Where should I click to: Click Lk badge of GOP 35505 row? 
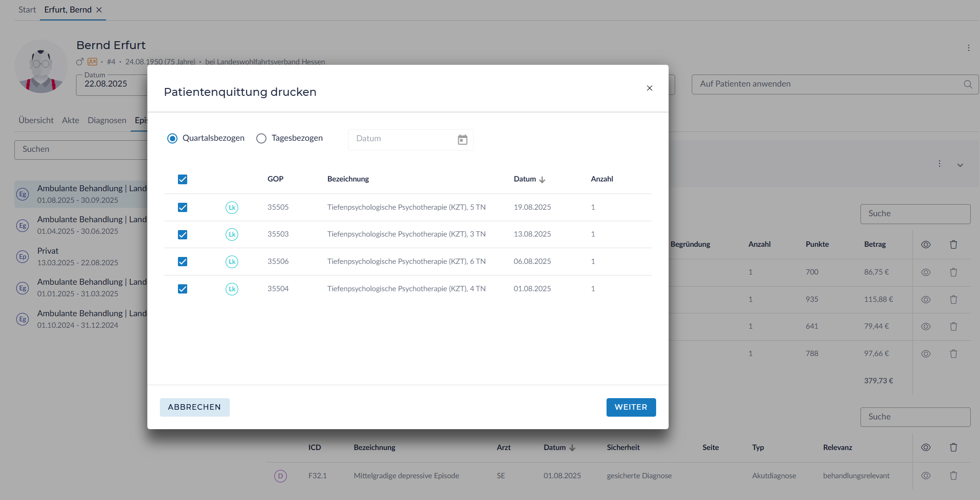[232, 207]
